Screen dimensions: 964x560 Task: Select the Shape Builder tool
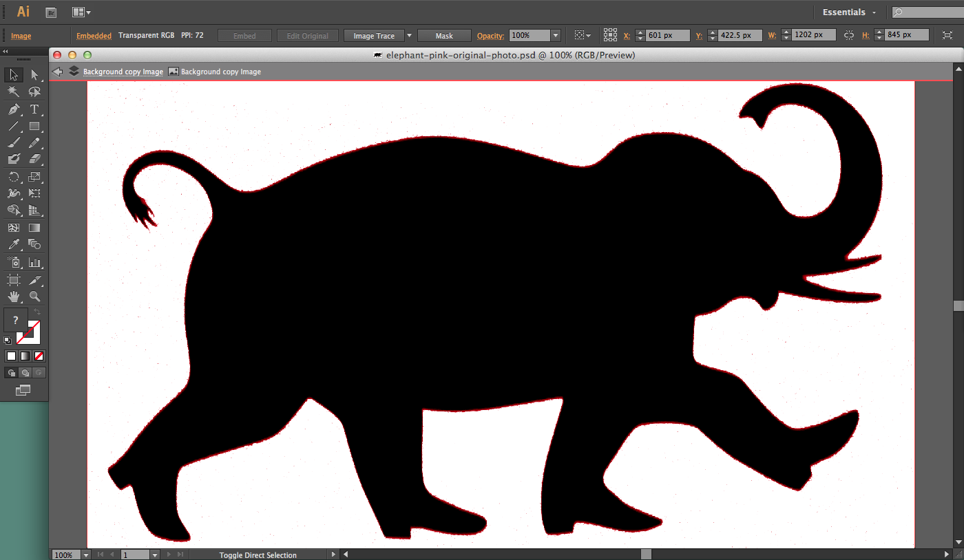14,211
